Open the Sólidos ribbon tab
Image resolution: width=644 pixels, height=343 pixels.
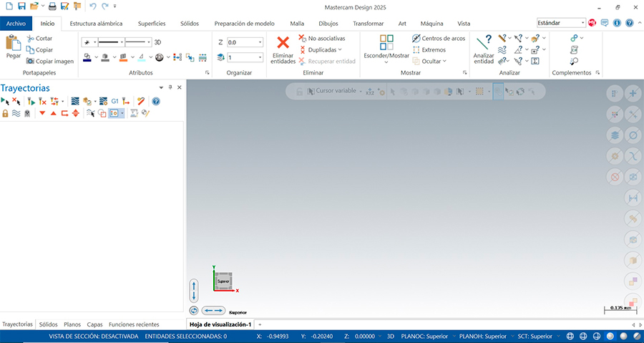click(x=190, y=23)
